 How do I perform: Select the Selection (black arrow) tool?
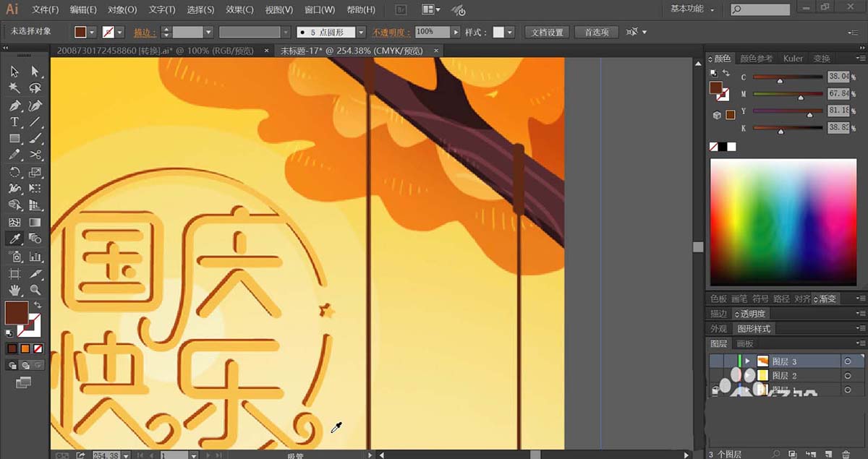click(14, 71)
